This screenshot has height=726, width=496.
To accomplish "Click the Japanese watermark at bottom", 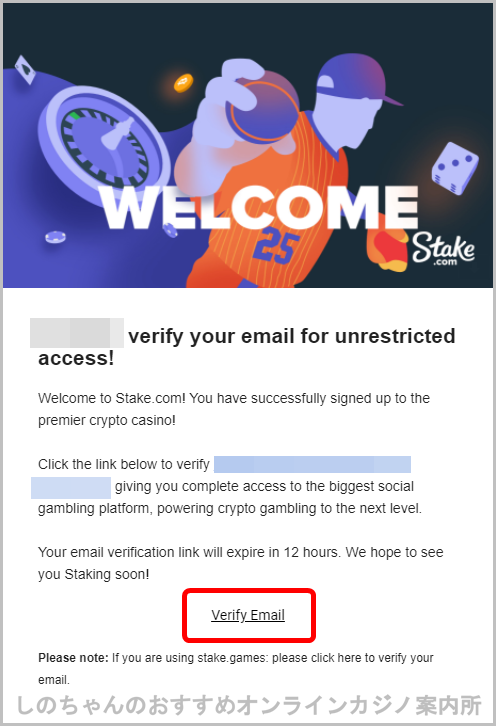I will coord(249,705).
